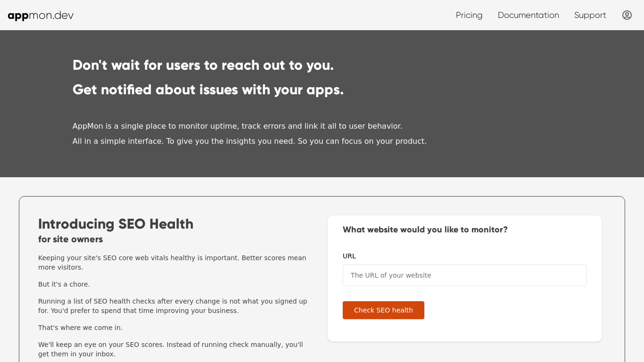Click the 'Running a list of SEO health checks' paragraph

[173, 306]
